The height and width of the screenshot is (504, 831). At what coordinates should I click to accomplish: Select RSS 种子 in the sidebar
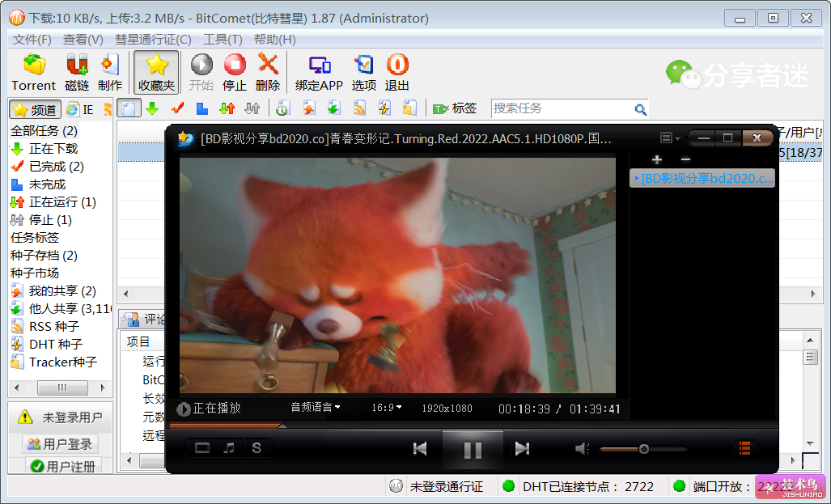(x=45, y=327)
